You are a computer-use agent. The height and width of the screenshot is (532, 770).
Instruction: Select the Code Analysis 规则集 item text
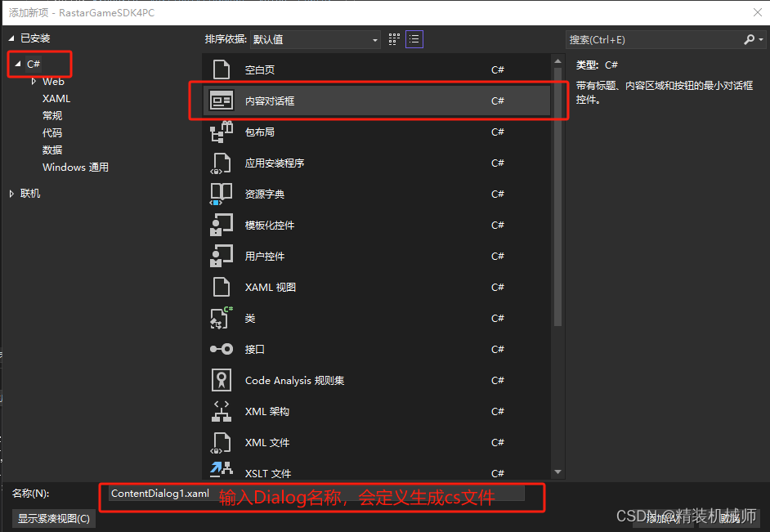(294, 380)
